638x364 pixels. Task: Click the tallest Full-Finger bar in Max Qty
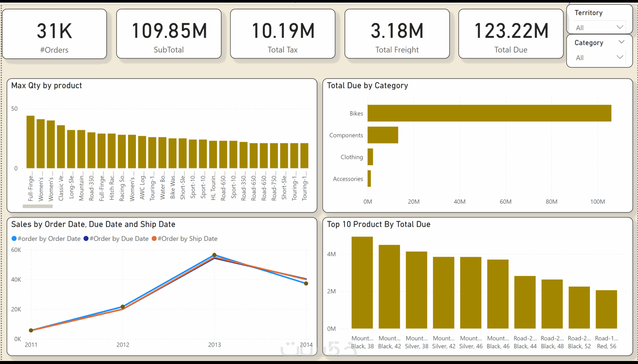30,142
